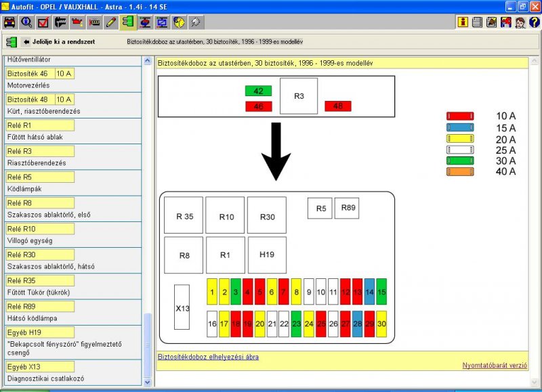Image resolution: width=542 pixels, height=392 pixels.
Task: Click the blue wiring diagram icon
Action: click(162, 22)
